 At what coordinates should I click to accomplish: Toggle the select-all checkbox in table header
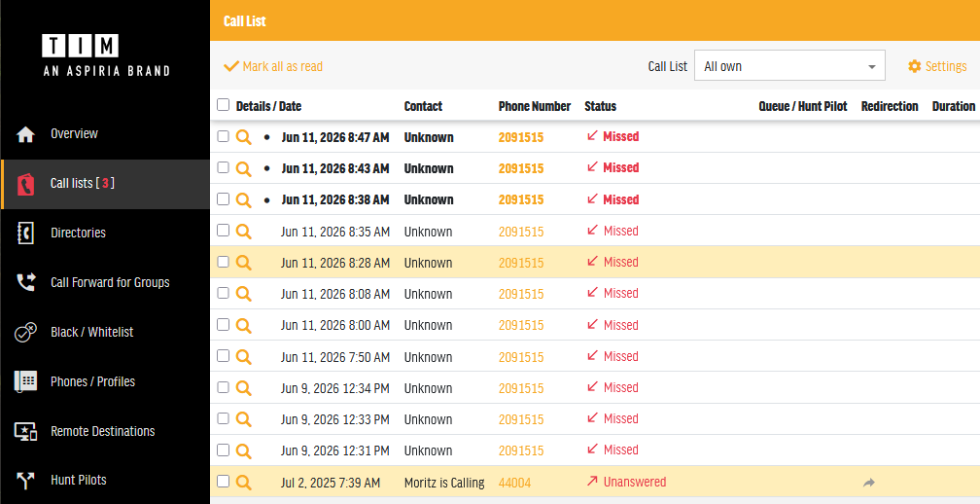[x=224, y=104]
